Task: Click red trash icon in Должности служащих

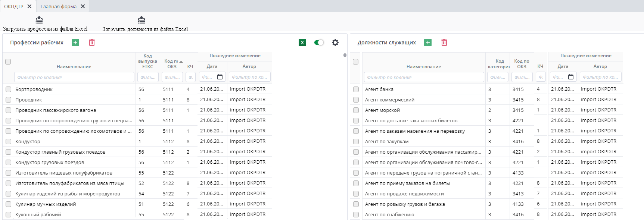Action: 444,43
